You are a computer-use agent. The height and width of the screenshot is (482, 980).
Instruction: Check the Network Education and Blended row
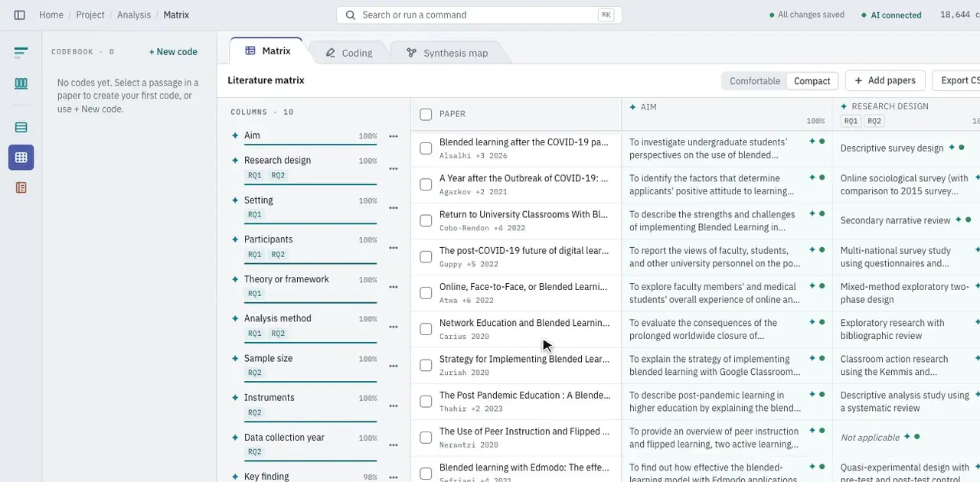(426, 329)
